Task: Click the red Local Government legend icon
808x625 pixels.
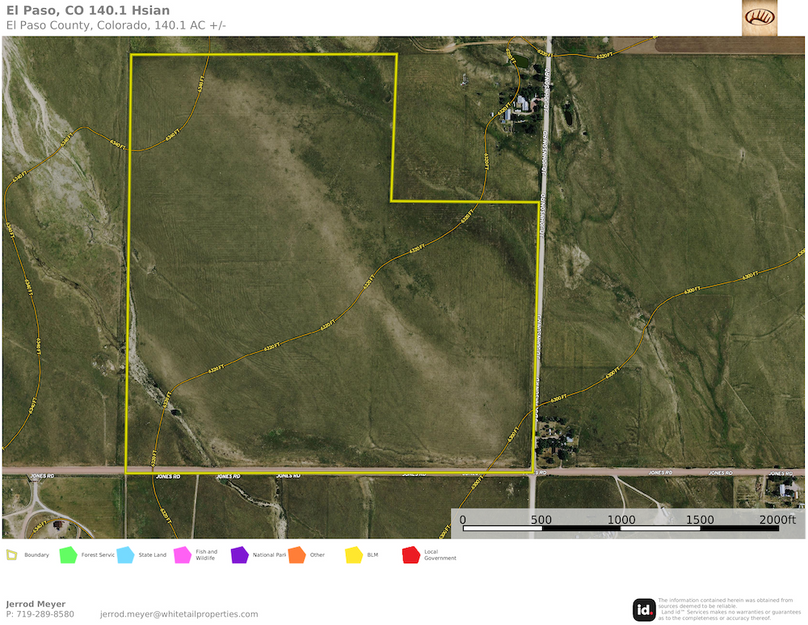Action: [410, 554]
